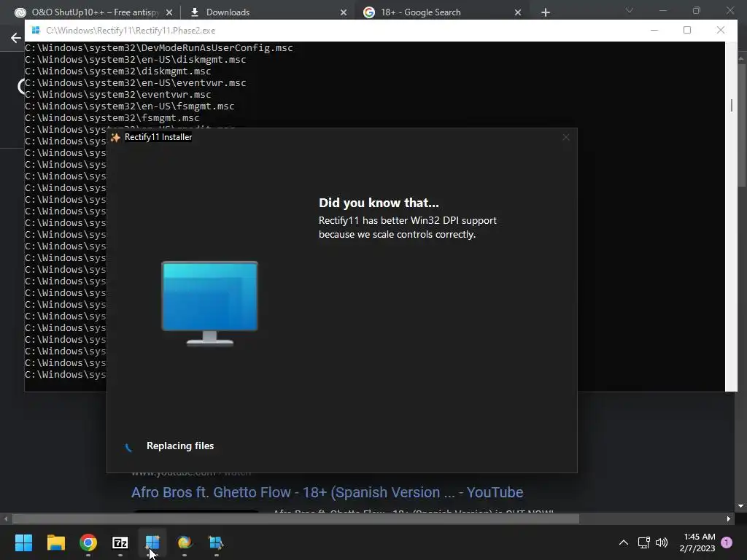Screen dimensions: 747x560
Task: Open File Explorer from the taskbar
Action: tap(55, 542)
